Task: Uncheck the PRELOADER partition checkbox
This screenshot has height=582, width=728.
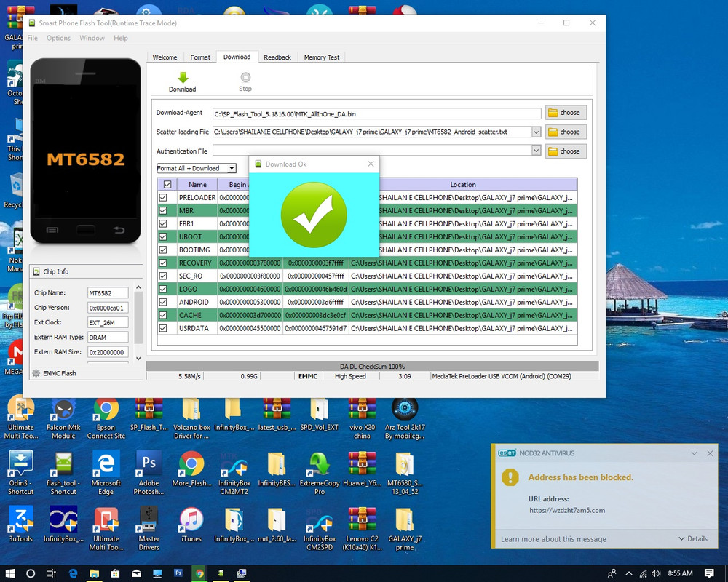Action: coord(163,197)
